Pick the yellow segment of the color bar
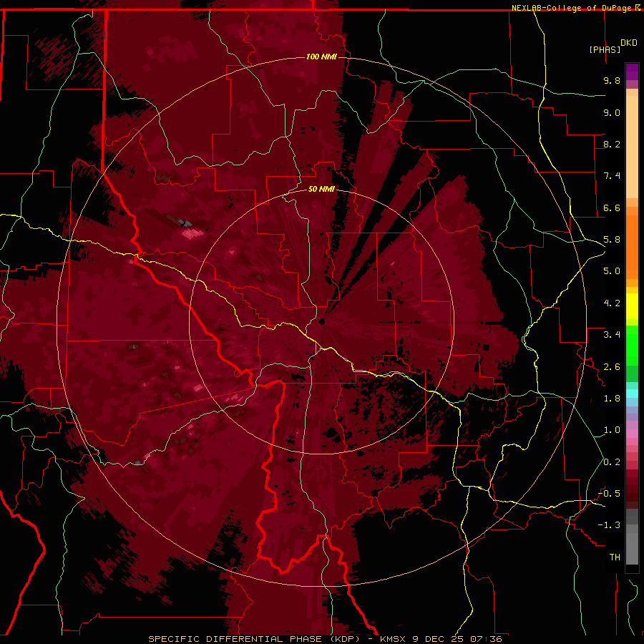Viewport: 644px width, 644px height. [632, 306]
